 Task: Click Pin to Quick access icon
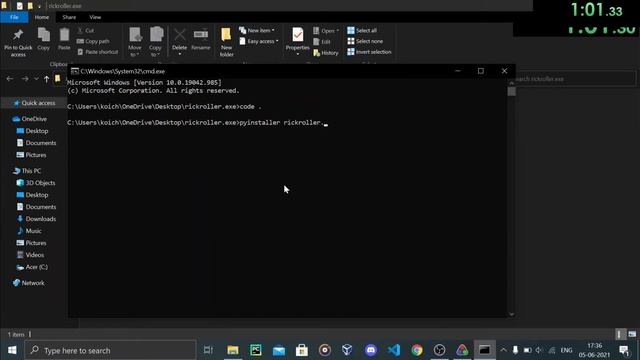click(x=18, y=35)
